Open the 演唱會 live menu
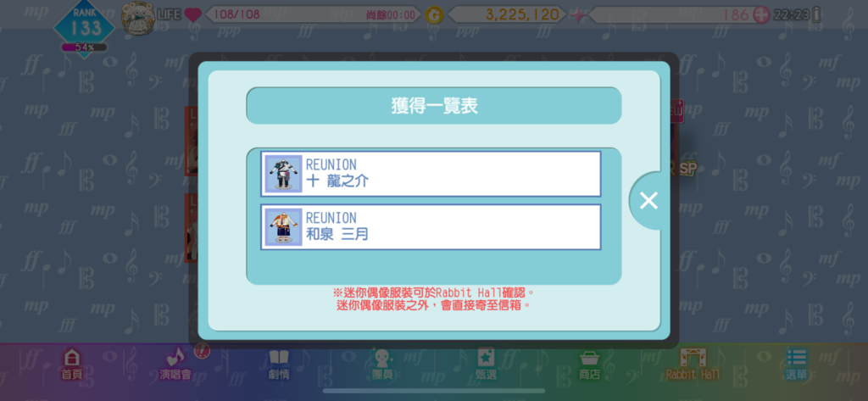868x401 pixels. [x=175, y=365]
